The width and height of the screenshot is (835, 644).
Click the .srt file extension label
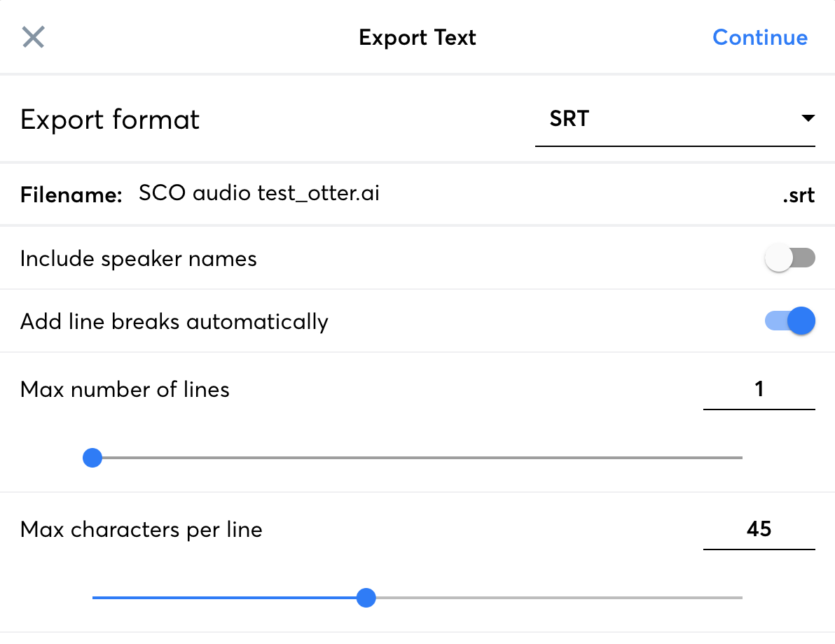pyautogui.click(x=798, y=195)
